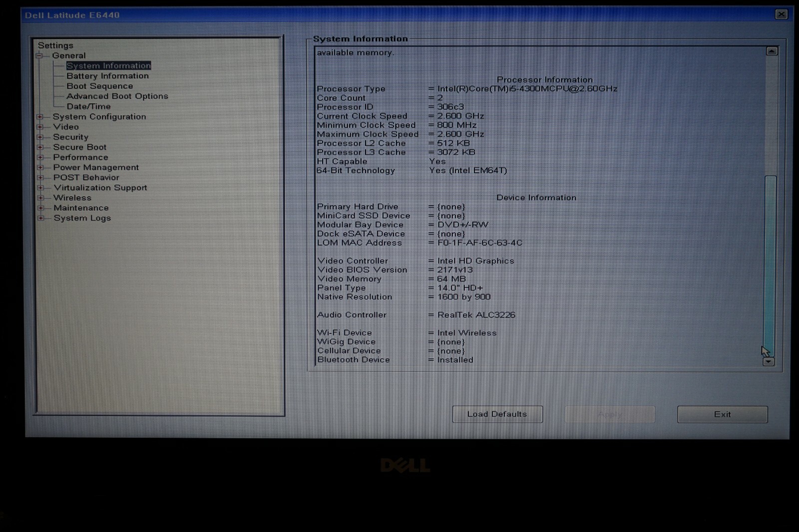Expand the System Logs node
This screenshot has width=799, height=532.
41,218
